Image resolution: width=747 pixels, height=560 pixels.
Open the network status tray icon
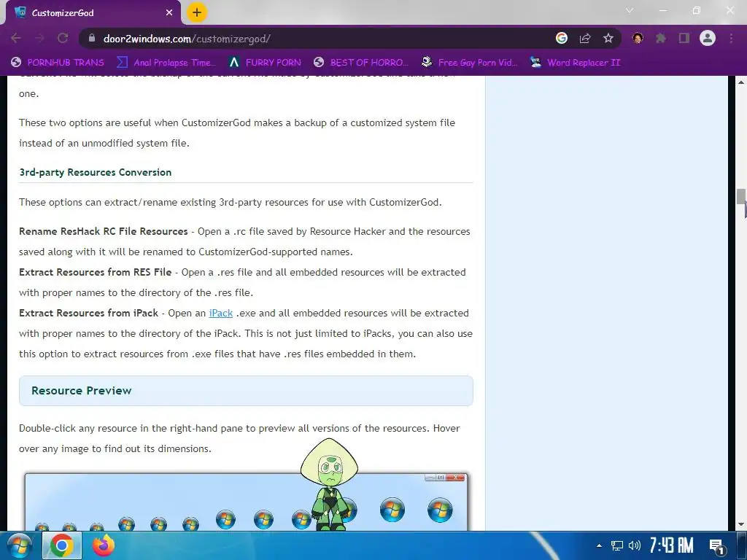point(617,545)
